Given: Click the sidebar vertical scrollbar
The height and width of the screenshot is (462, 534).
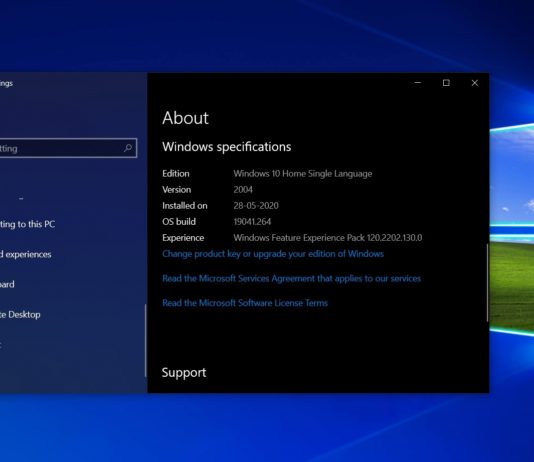Looking at the screenshot, I should (x=145, y=340).
